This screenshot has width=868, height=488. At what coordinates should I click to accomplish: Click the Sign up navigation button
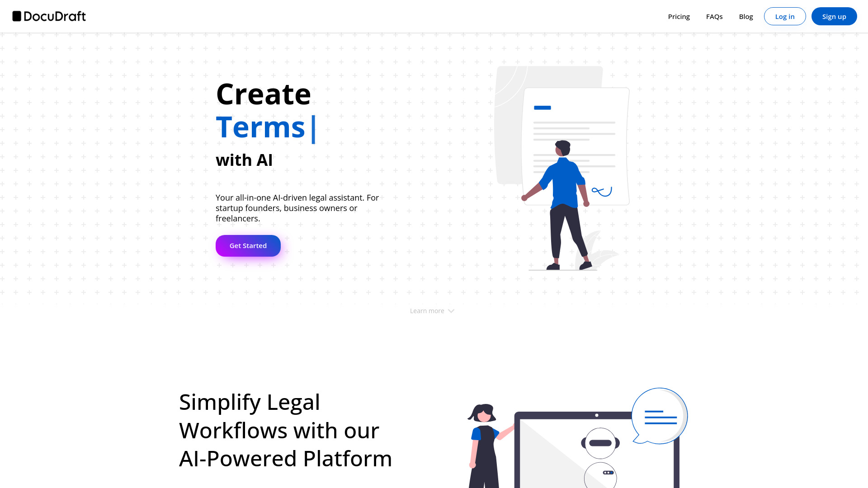click(x=834, y=16)
